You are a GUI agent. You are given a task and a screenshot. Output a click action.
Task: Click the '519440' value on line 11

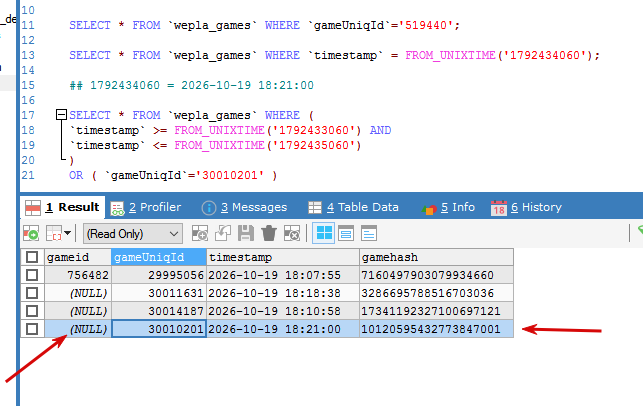point(426,25)
